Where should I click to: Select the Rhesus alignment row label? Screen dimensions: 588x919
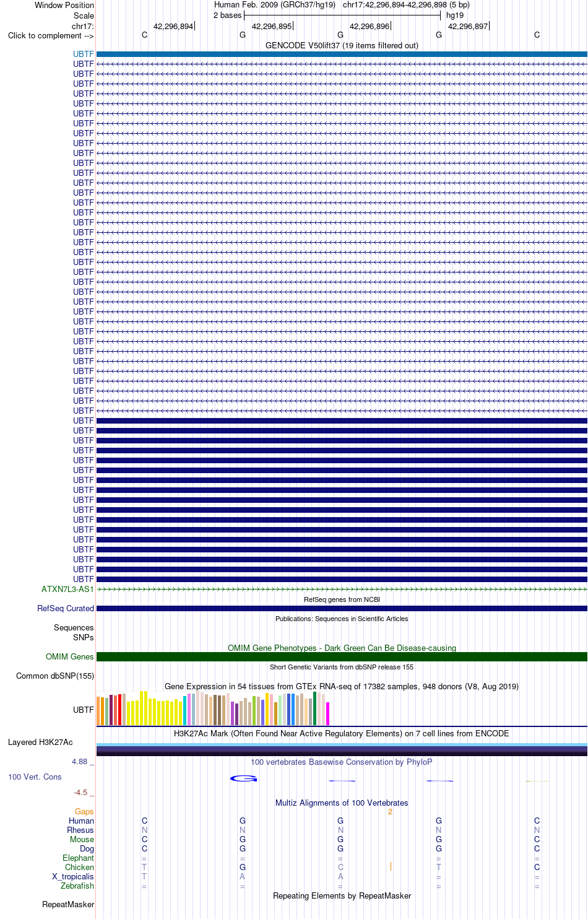[80, 830]
